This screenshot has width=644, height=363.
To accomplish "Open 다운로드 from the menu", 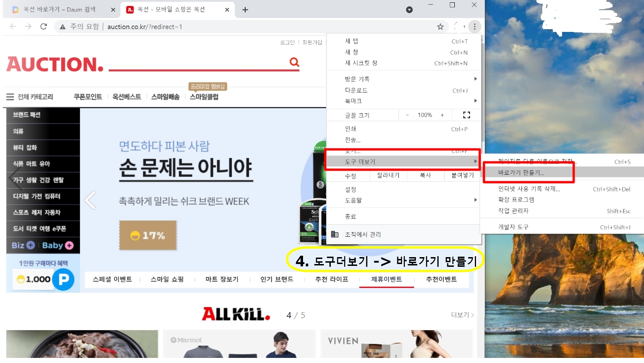I will tap(404, 90).
